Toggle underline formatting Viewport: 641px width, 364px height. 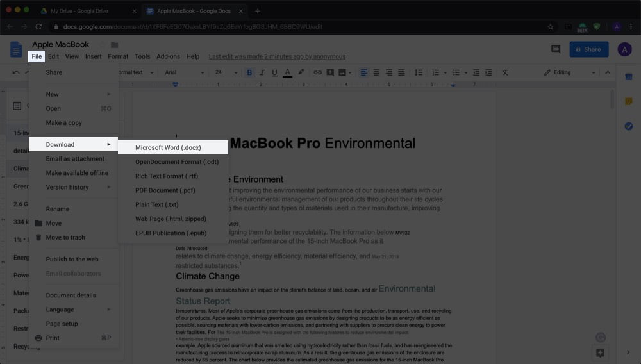[274, 72]
